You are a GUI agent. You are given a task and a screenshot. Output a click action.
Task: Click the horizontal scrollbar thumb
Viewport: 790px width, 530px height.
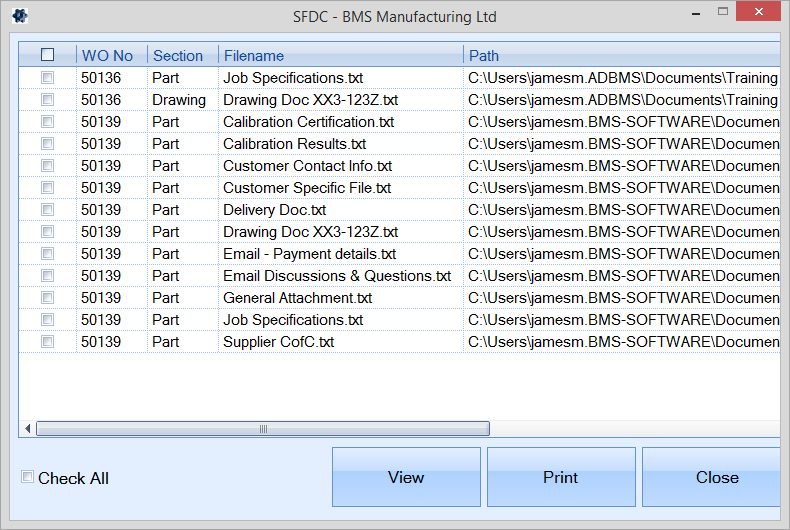click(262, 429)
